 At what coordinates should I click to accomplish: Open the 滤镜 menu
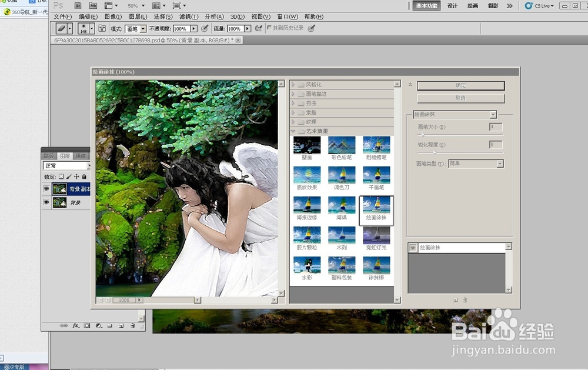click(x=189, y=16)
